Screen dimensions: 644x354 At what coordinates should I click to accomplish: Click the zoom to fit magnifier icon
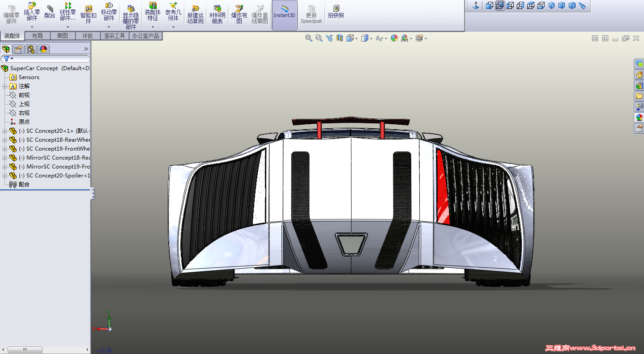click(x=308, y=38)
